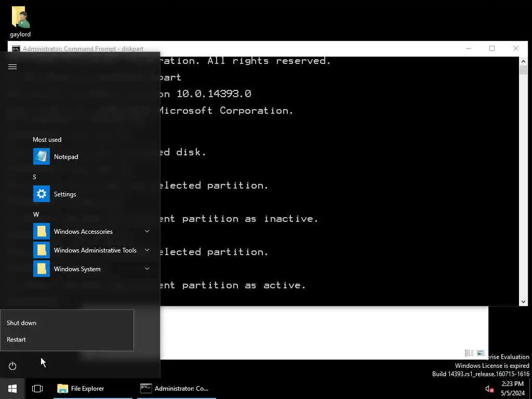The width and height of the screenshot is (532, 399).
Task: Click Command Prompt scrollbar up arrow
Action: pyautogui.click(x=523, y=61)
